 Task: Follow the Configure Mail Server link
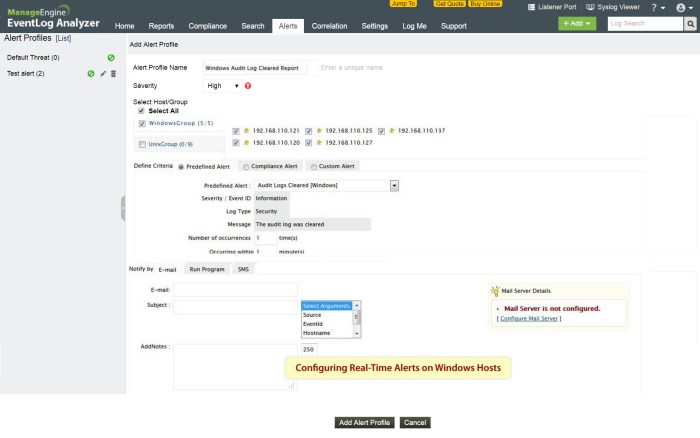pos(529,318)
